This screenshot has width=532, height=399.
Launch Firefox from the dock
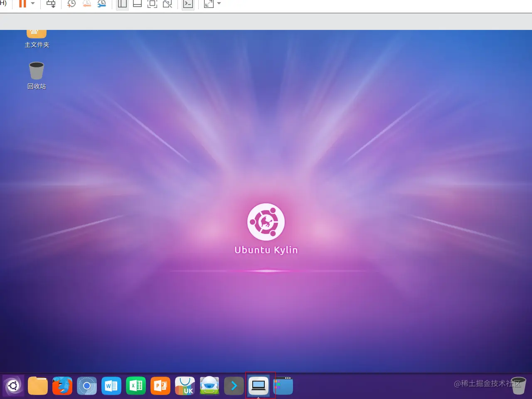(x=62, y=386)
